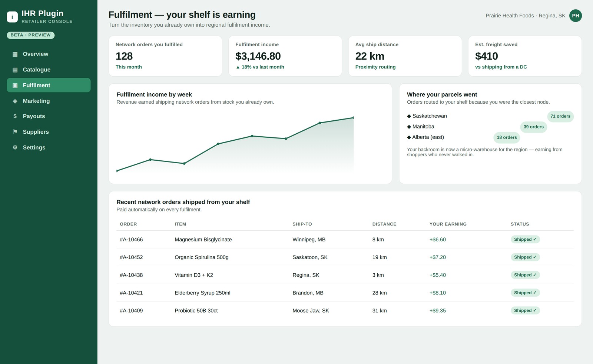Viewport: 593px width, 364px height.
Task: Open the PH account avatar
Action: coord(576,16)
